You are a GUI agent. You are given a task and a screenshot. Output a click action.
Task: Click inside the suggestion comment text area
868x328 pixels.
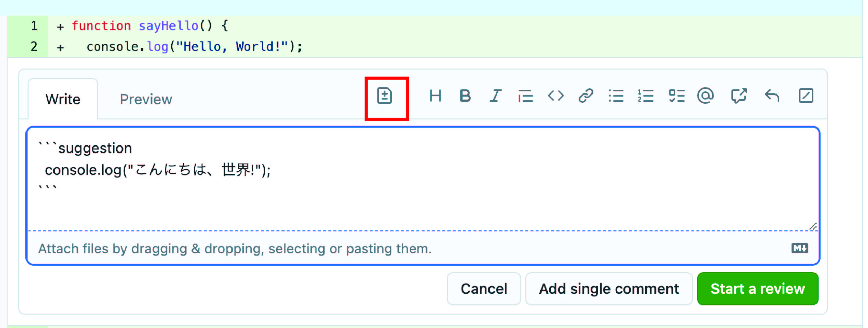[x=423, y=179]
